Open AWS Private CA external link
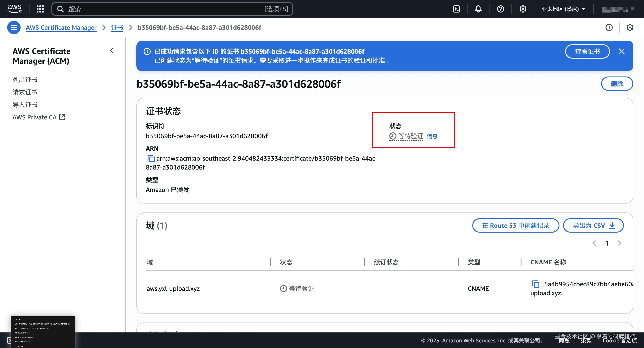This screenshot has width=644, height=348. (x=39, y=117)
